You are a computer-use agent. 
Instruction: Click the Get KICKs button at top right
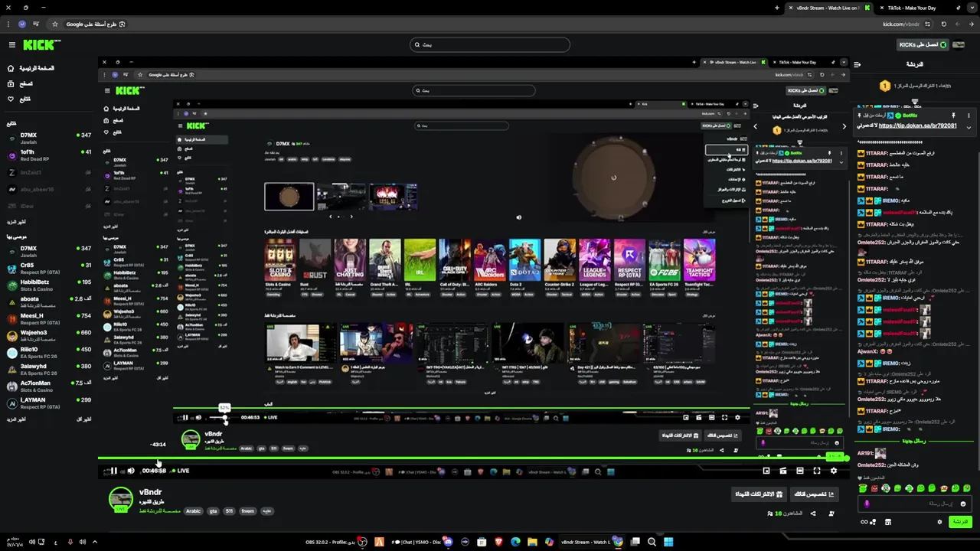pos(923,44)
